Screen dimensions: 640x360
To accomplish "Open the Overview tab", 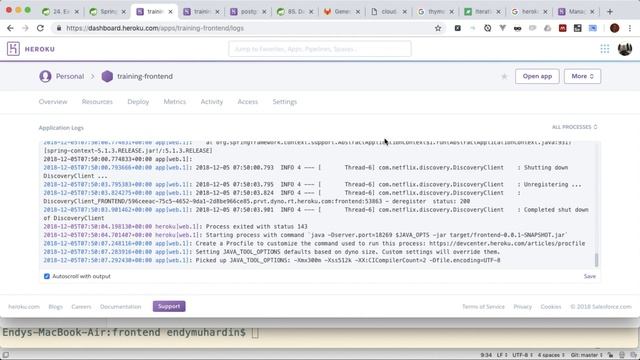I will (x=53, y=102).
